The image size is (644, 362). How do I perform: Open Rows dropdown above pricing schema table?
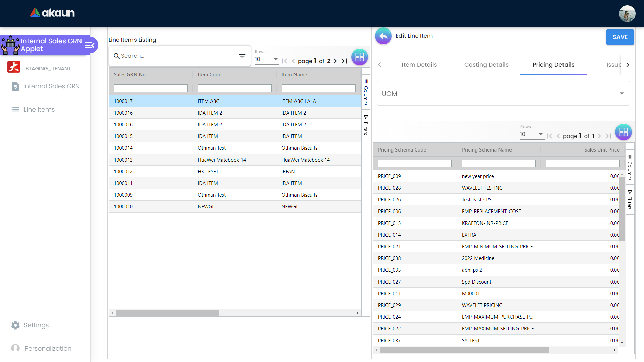point(532,134)
